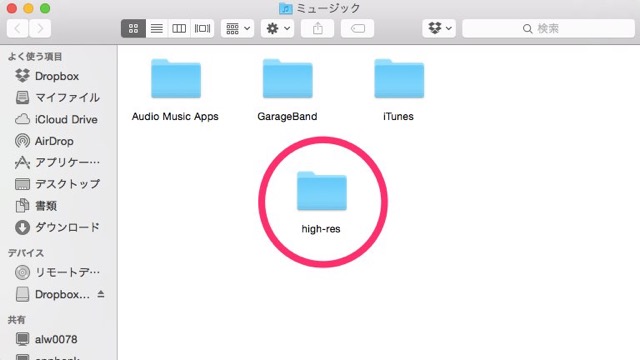Image resolution: width=640 pixels, height=360 pixels.
Task: Open the item arrangement dropdown
Action: [238, 28]
